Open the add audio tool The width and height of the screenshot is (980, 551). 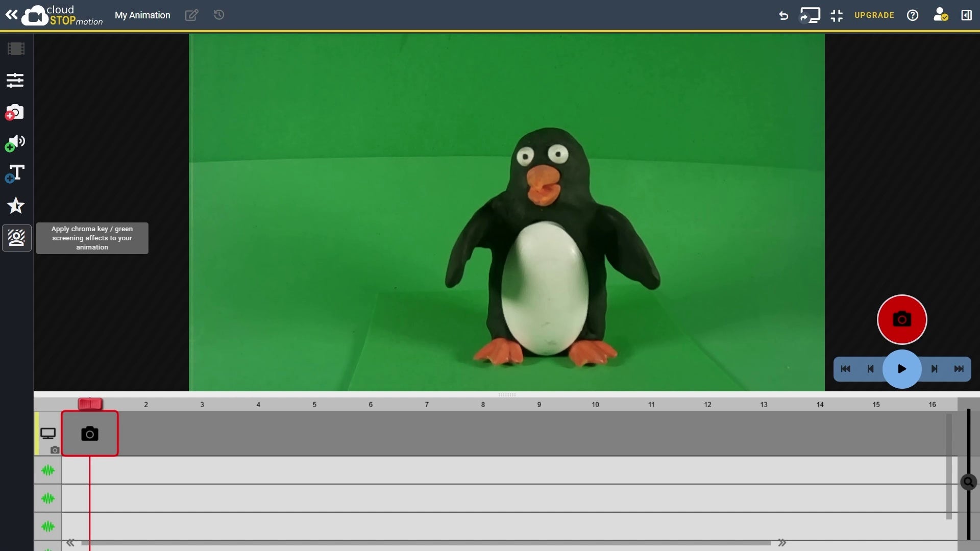pos(15,143)
